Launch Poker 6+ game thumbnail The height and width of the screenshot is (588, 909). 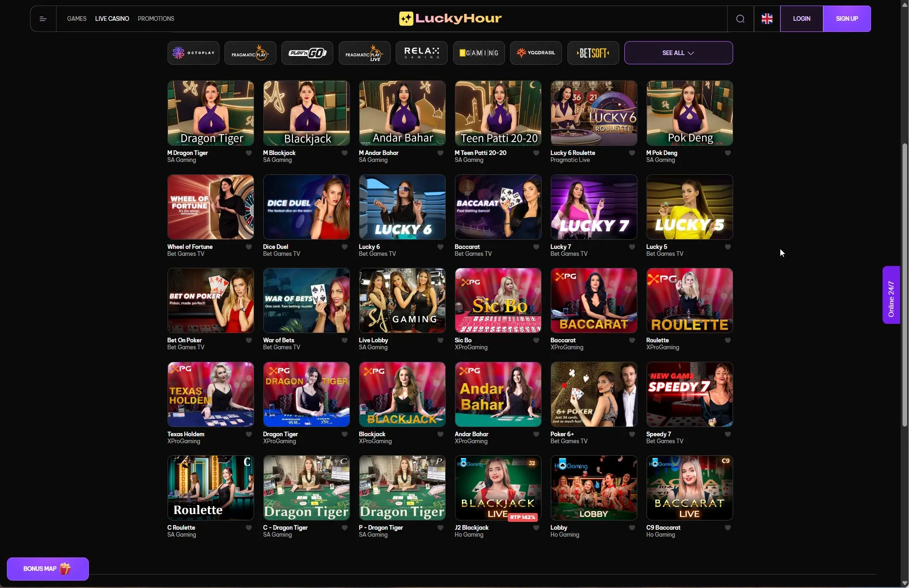[x=594, y=395]
